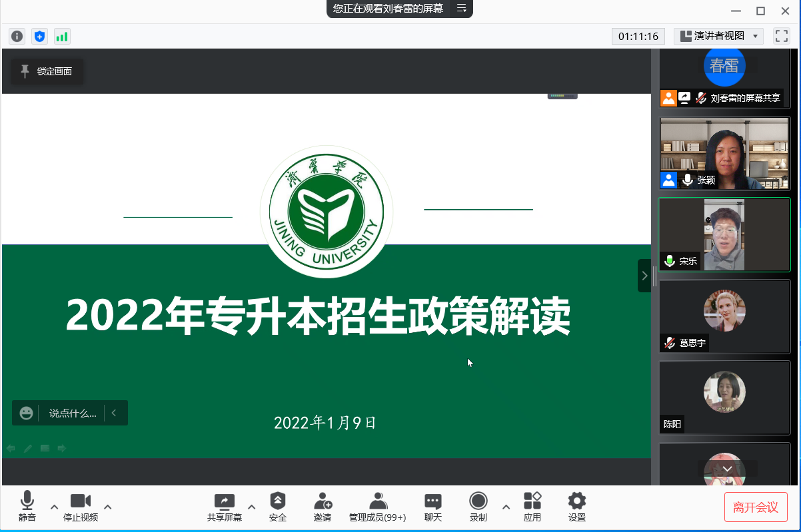Screen dimensions: 801x532
Task: Click Share Screen (共享屏幕) button
Action: click(224, 507)
